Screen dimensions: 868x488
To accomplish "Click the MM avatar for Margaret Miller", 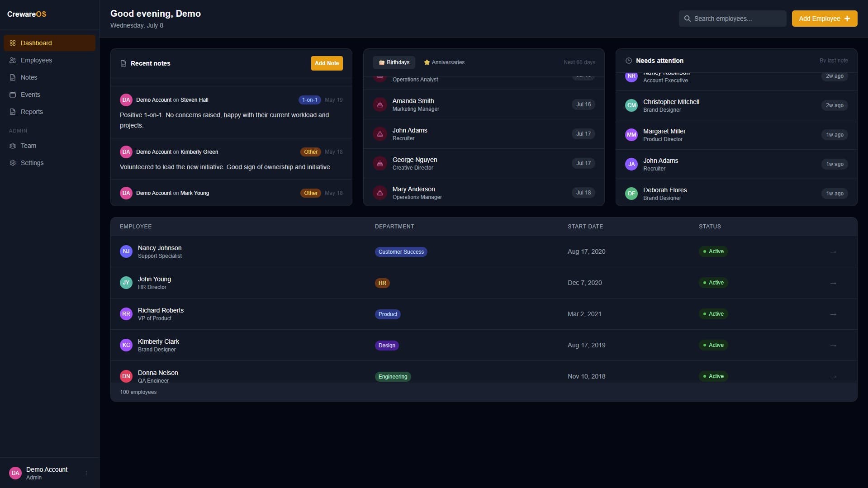I will pos(631,135).
